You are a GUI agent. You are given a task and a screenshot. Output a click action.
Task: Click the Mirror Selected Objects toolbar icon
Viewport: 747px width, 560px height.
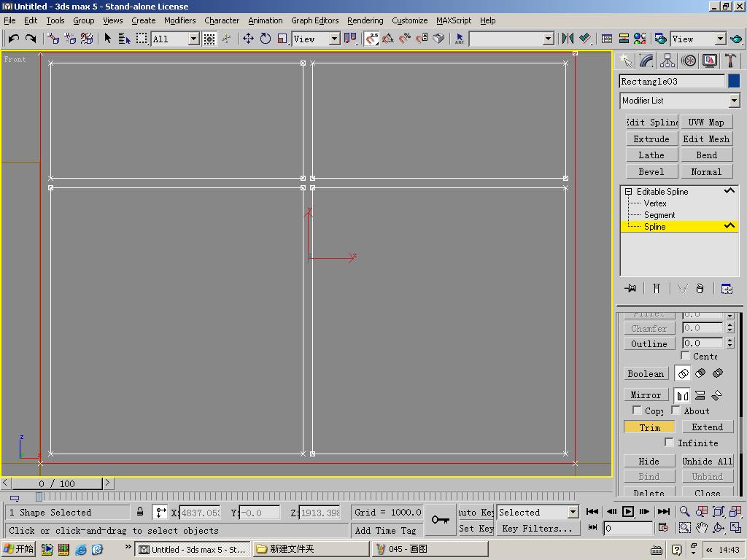[x=568, y=39]
